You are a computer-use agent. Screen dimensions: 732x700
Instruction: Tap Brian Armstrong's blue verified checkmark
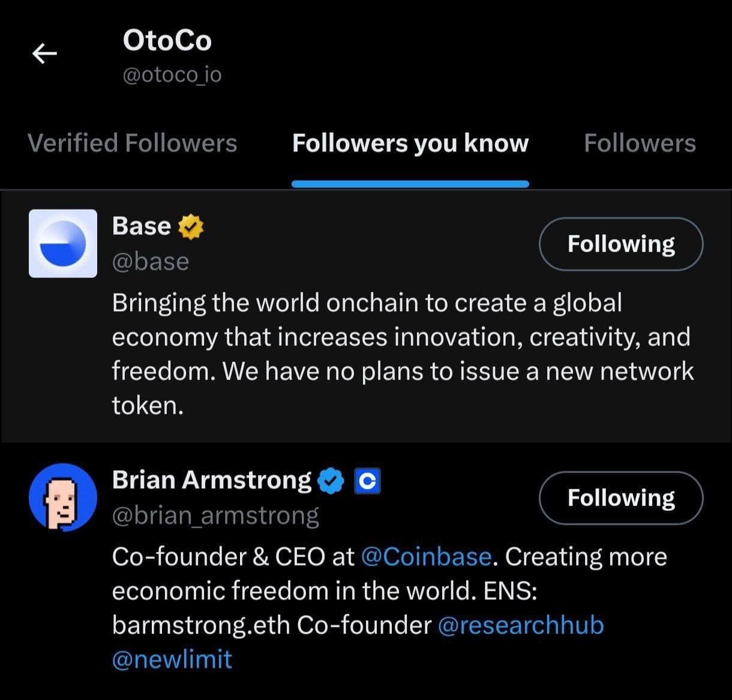[x=331, y=481]
